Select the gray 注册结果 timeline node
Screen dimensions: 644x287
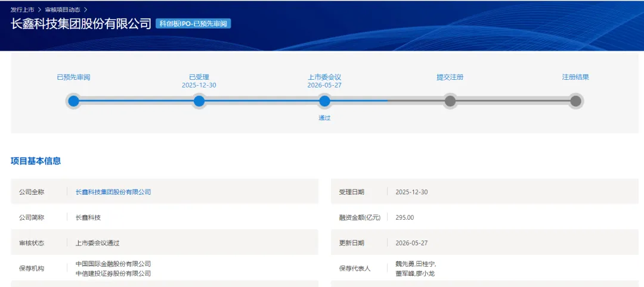576,101
